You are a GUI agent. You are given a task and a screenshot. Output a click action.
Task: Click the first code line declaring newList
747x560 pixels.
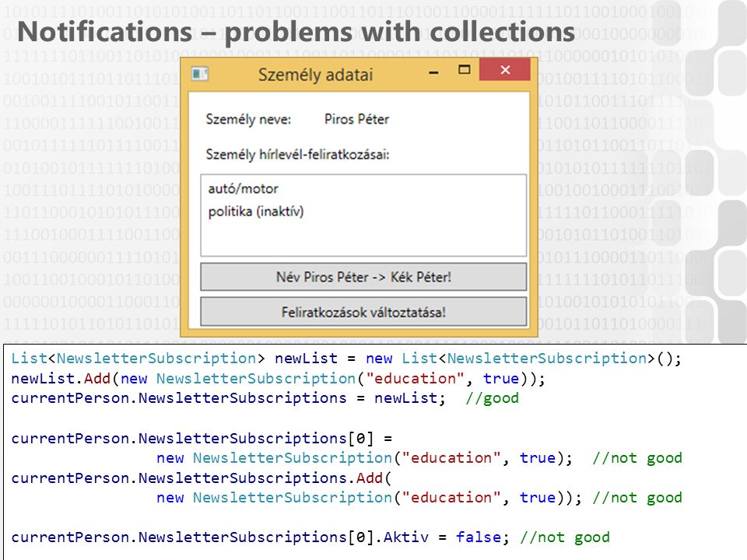(x=346, y=359)
